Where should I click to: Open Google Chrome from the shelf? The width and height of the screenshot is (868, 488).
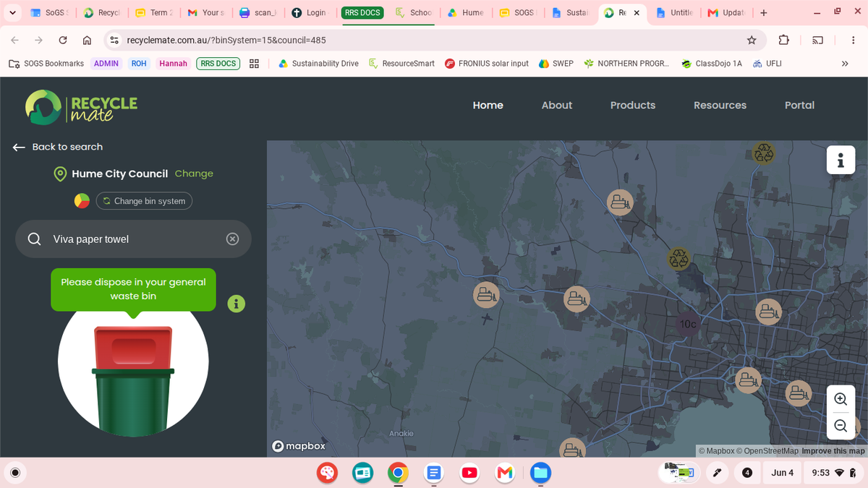pyautogui.click(x=397, y=473)
